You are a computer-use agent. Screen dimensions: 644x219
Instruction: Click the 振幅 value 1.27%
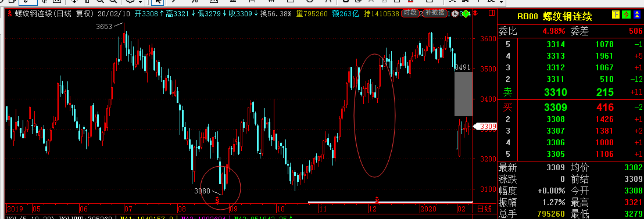(x=554, y=202)
